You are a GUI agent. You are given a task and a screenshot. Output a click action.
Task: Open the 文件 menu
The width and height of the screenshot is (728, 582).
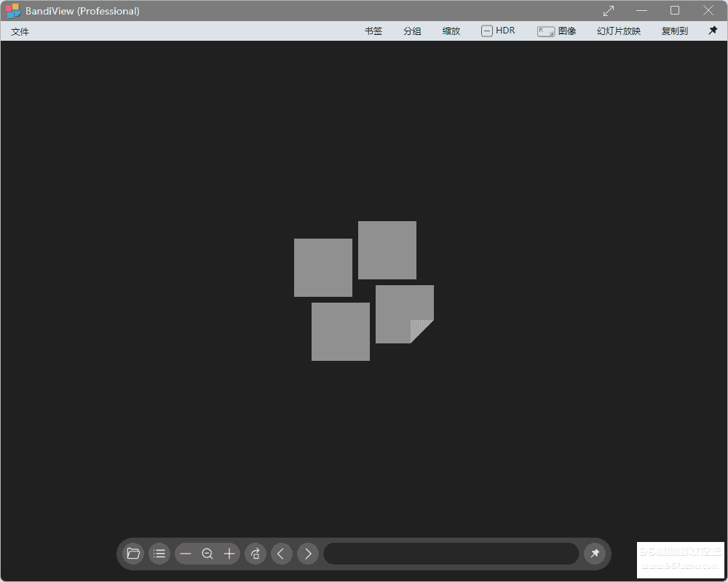20,31
